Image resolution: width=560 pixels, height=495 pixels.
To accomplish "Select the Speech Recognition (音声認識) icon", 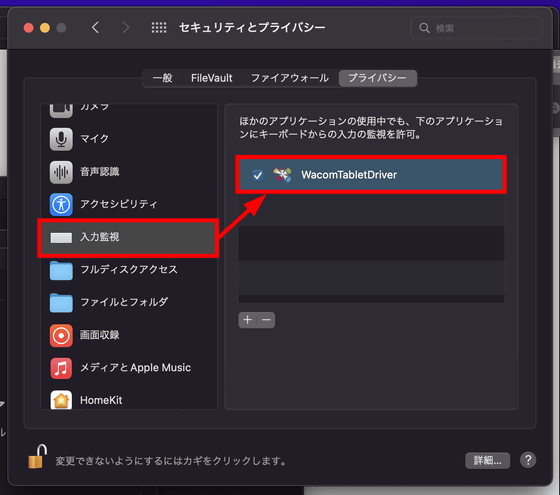I will pos(61,172).
